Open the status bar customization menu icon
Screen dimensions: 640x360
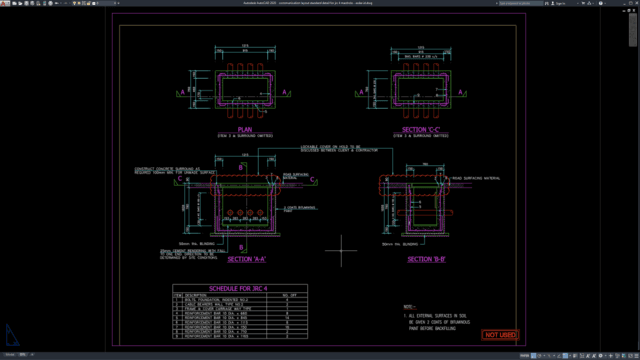637,356
